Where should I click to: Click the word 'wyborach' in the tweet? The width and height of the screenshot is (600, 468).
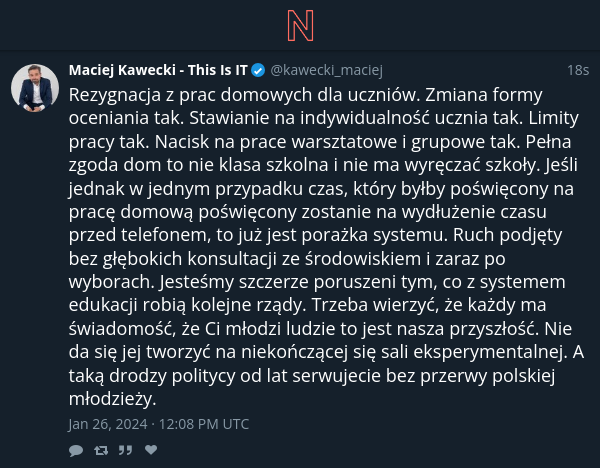coord(112,282)
